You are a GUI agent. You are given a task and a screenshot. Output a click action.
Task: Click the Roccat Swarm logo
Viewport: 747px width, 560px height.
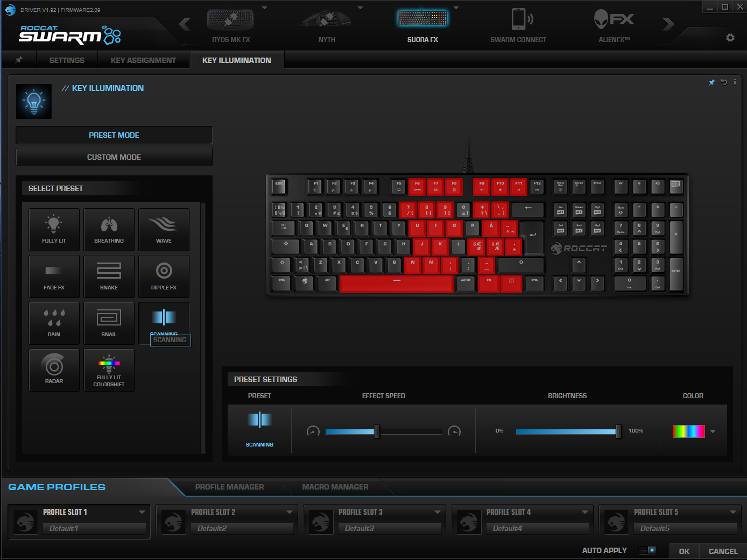(x=70, y=34)
